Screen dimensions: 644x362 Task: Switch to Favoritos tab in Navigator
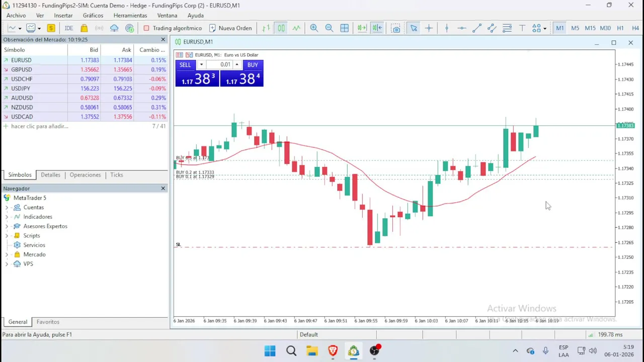pos(48,322)
